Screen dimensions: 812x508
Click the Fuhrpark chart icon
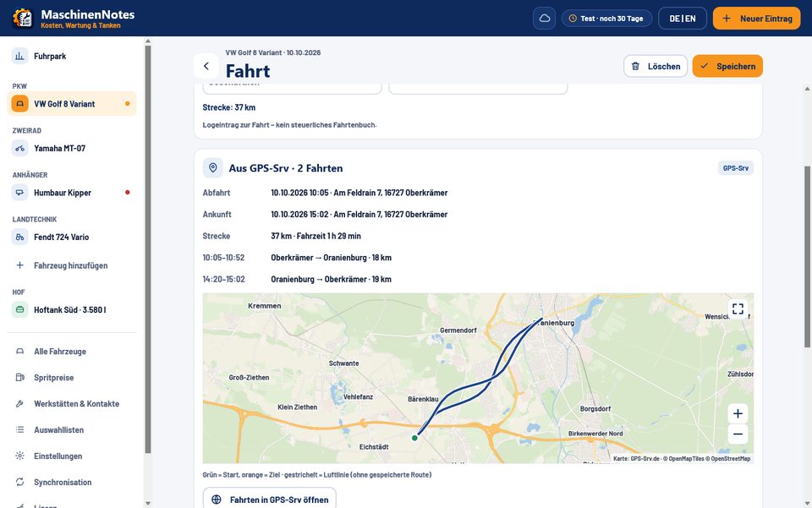[19, 56]
